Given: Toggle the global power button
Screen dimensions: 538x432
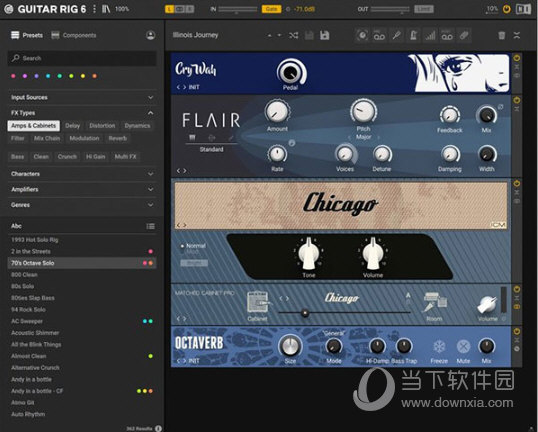Looking at the screenshot, I should tap(506, 9).
